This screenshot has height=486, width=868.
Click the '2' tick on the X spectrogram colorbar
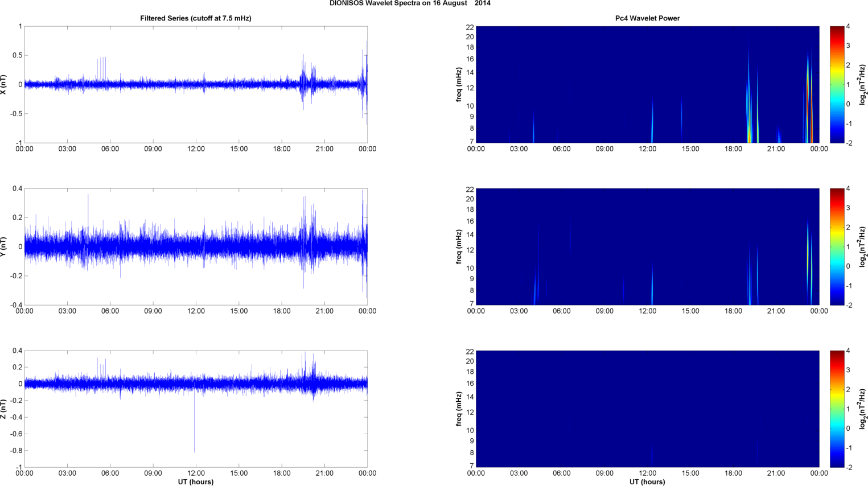[x=848, y=65]
